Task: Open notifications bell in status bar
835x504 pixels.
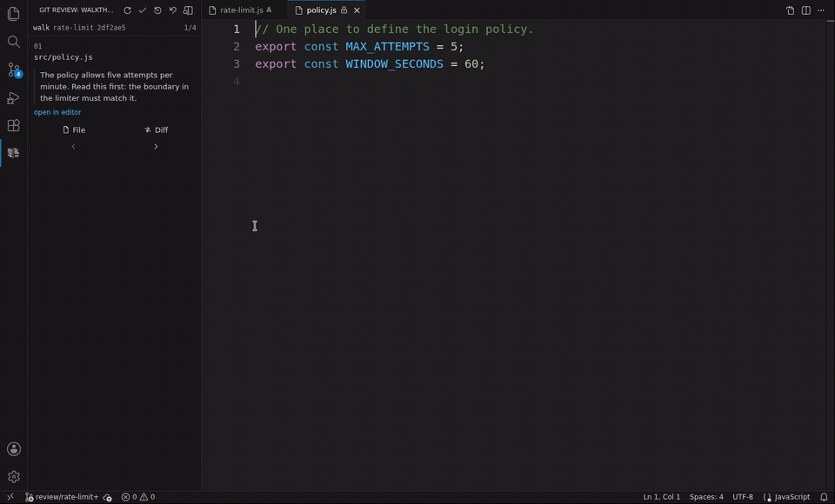Action: point(824,496)
